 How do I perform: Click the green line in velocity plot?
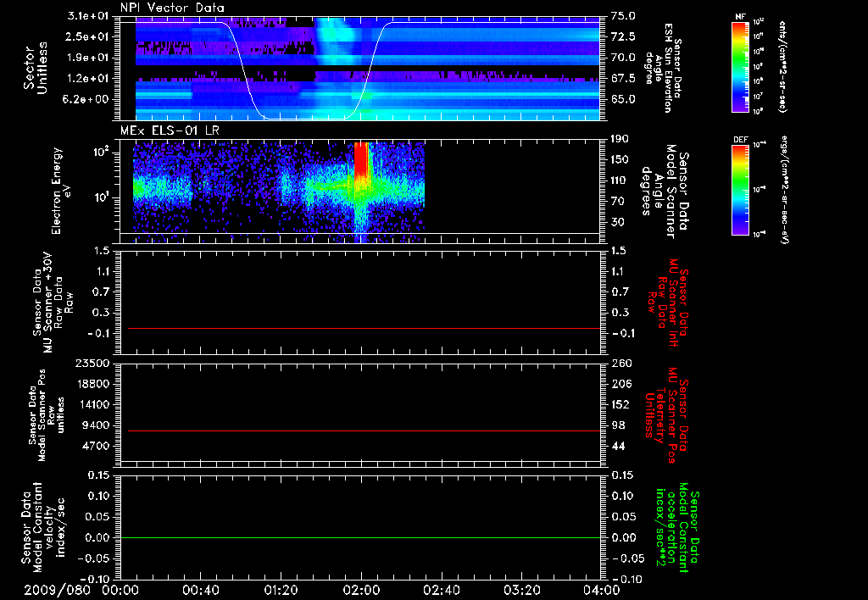click(x=359, y=537)
